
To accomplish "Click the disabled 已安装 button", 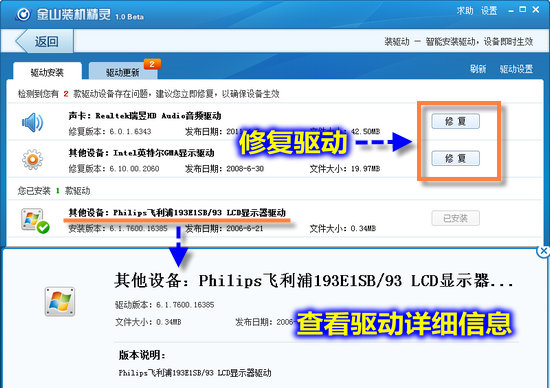I will coord(455,218).
